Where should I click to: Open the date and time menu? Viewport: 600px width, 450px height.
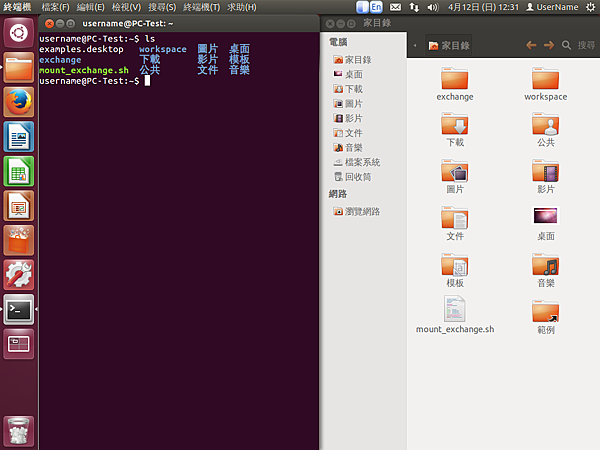coord(483,7)
